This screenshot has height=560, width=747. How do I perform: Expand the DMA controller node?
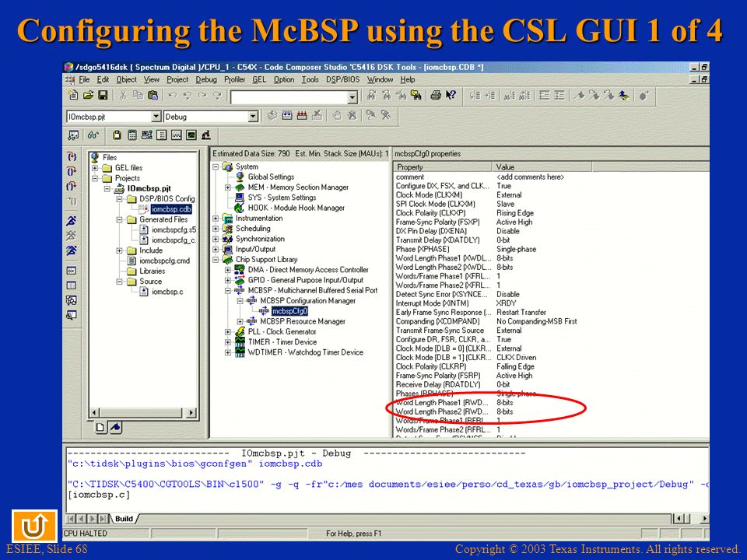(228, 270)
